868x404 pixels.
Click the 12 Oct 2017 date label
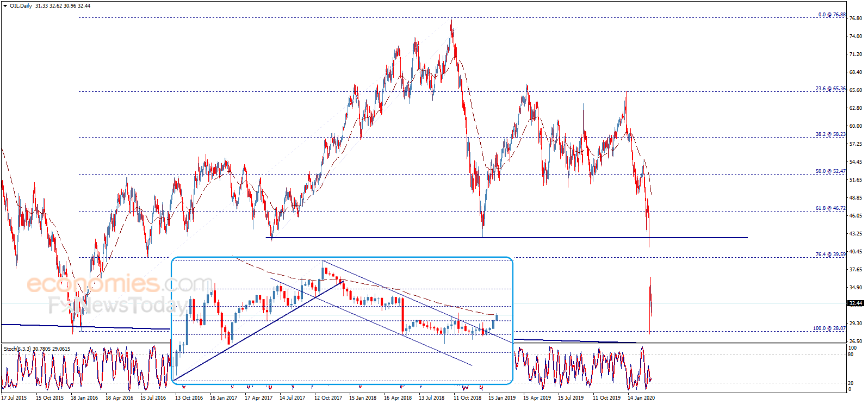tap(328, 398)
